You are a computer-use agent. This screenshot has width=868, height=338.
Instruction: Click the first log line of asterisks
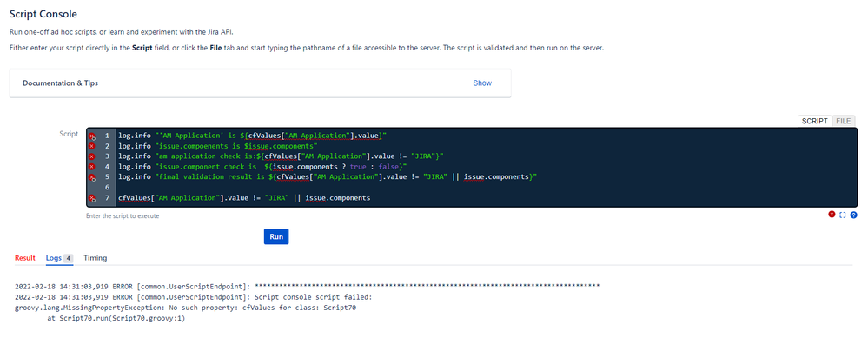click(x=308, y=286)
